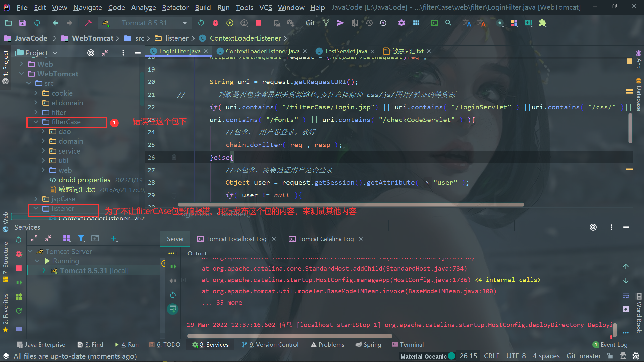Click the Debug bug icon in toolbar
This screenshot has width=644, height=362.
point(215,23)
